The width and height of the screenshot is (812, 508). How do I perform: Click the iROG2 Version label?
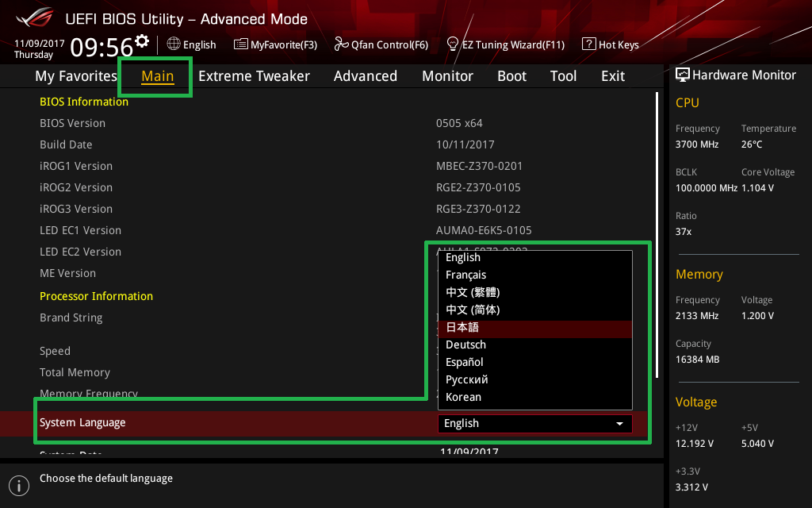click(x=76, y=187)
